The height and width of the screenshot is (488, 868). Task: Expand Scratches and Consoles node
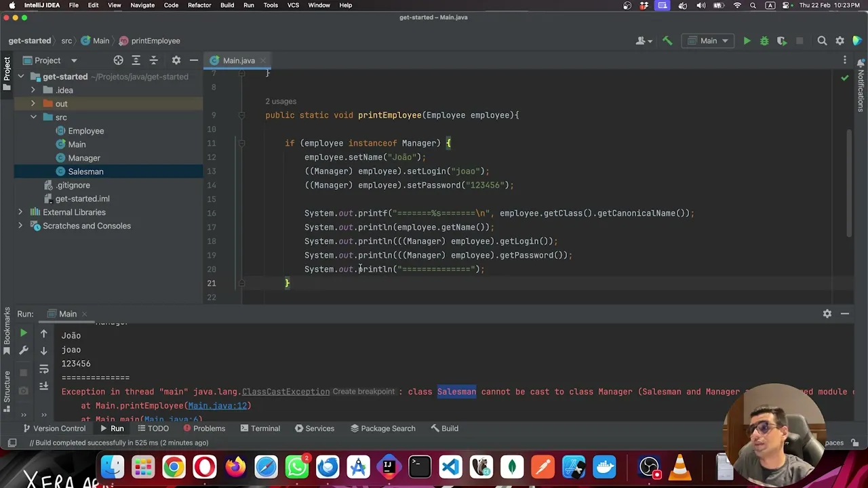(x=20, y=226)
